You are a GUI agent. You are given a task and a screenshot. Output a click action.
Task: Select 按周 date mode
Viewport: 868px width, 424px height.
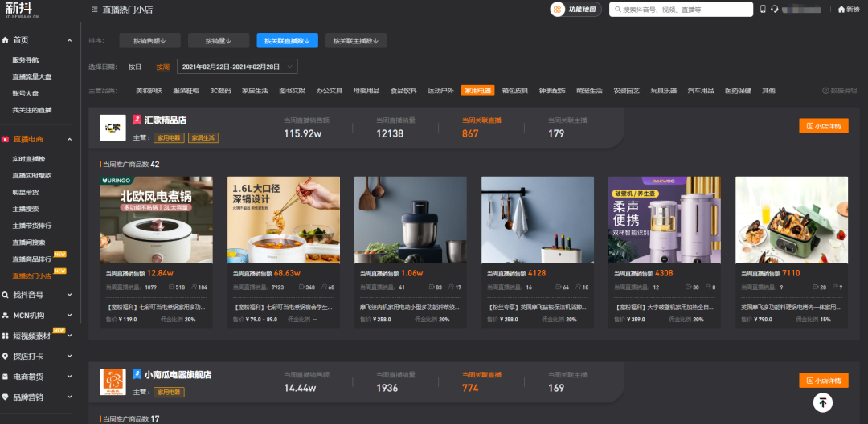click(x=162, y=67)
